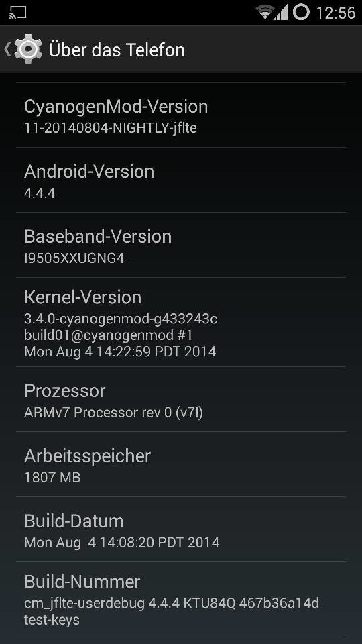Tap the Prozessor list item
Viewport: 362px width, 644px height.
tap(181, 399)
